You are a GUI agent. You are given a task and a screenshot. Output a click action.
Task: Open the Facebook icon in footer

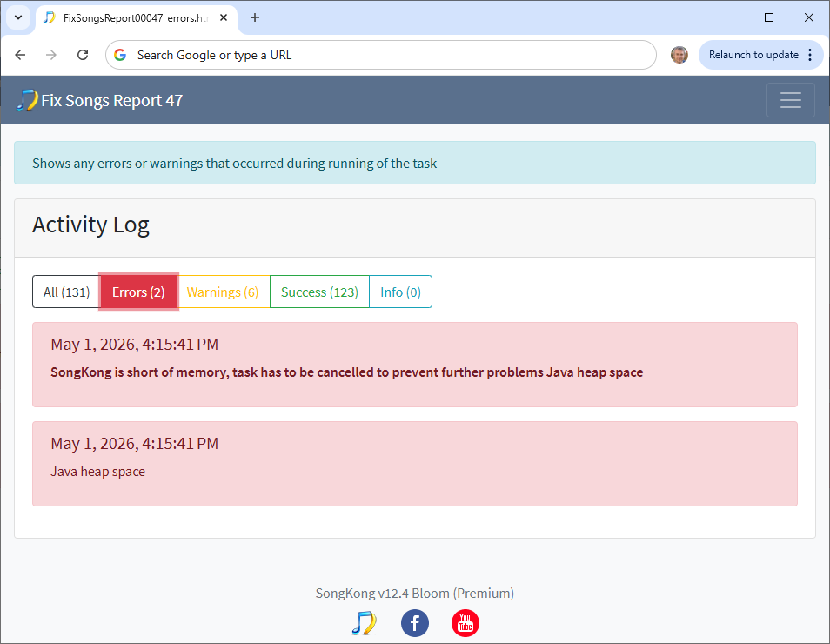tap(414, 623)
